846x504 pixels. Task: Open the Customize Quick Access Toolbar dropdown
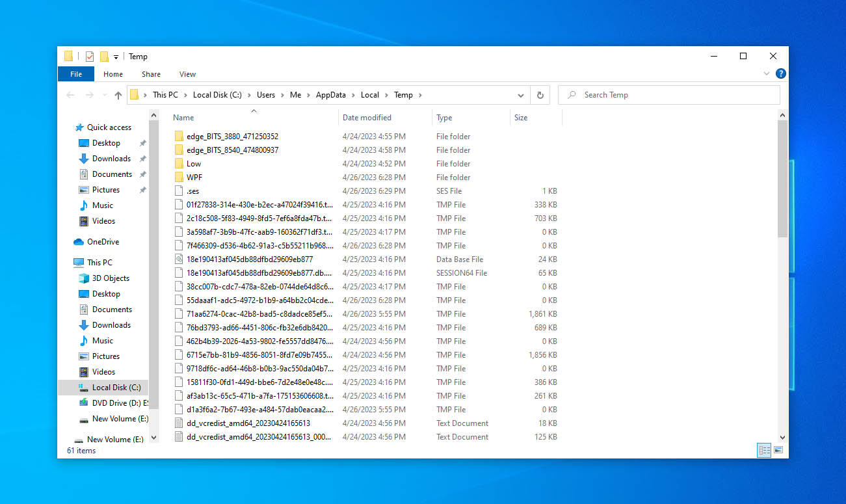click(x=116, y=57)
